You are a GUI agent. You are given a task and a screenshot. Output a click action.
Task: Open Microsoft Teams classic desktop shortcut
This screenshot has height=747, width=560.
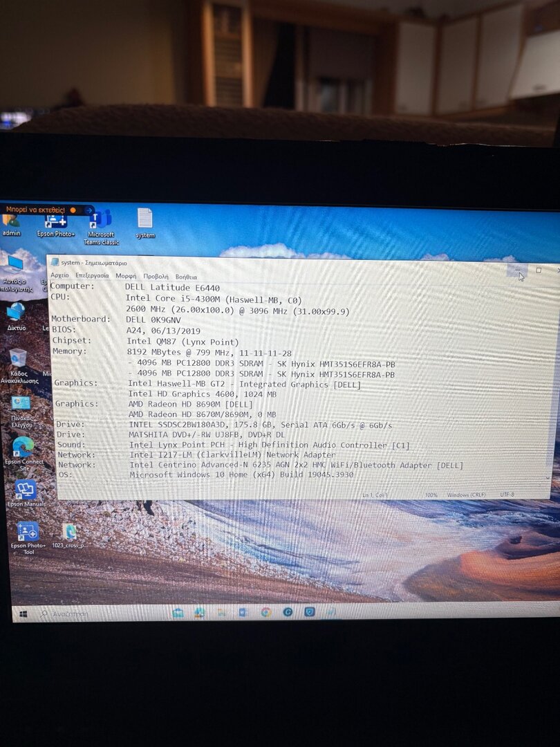pyautogui.click(x=101, y=228)
